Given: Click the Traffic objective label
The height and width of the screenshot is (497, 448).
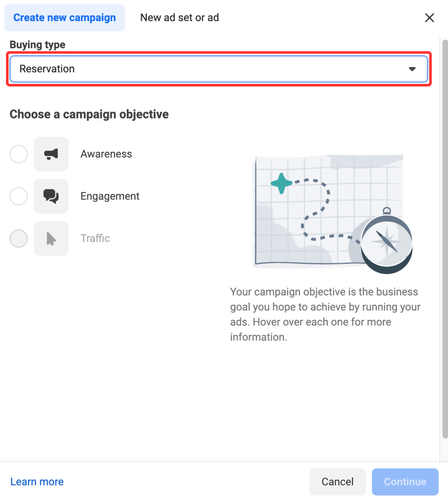Looking at the screenshot, I should coord(95,238).
